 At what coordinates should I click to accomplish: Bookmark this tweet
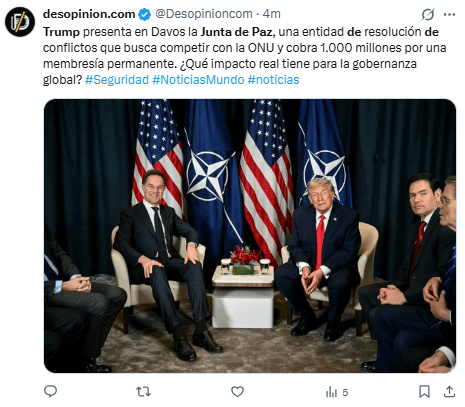(424, 391)
